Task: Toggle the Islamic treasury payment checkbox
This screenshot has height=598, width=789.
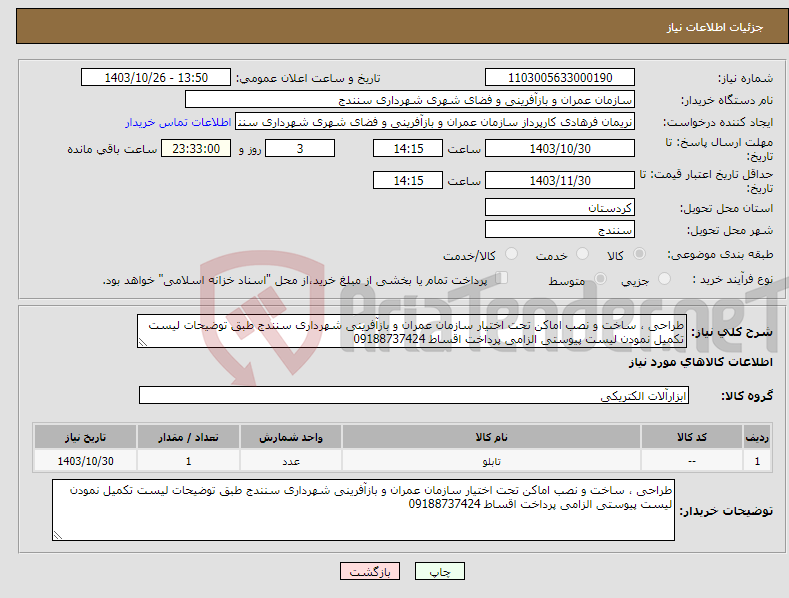Action: (x=501, y=277)
